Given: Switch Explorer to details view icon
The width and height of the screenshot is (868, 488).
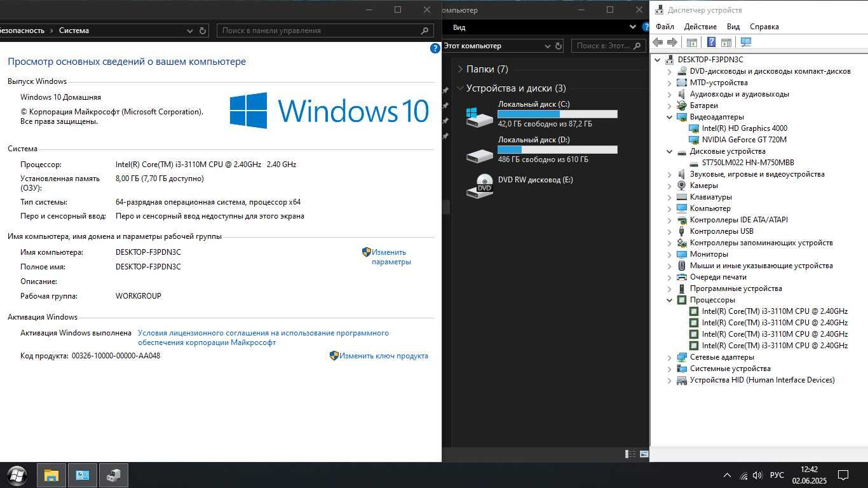Looking at the screenshot, I should pos(630,454).
